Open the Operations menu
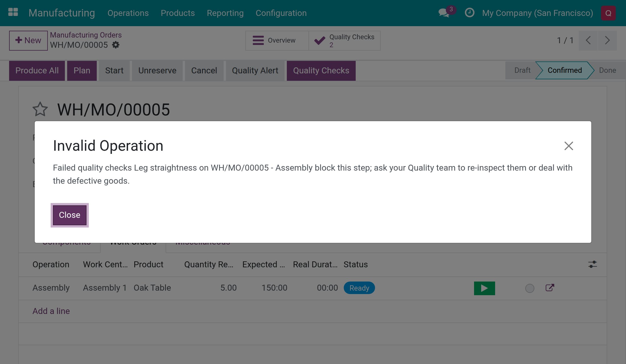Image resolution: width=626 pixels, height=364 pixels. [x=128, y=13]
